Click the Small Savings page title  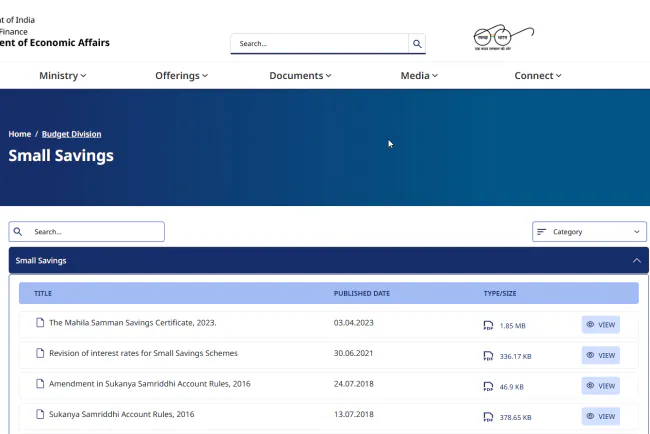click(x=61, y=155)
